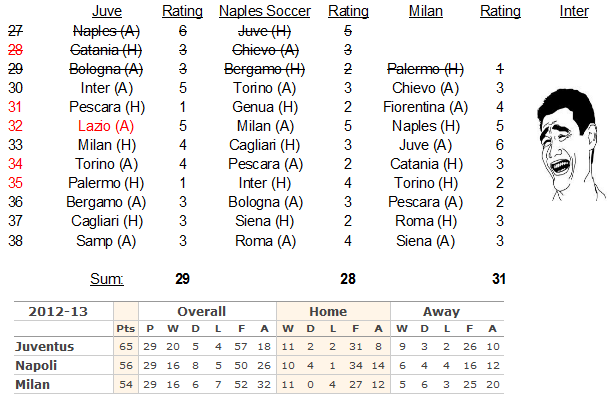Click Milan's rating sum of 31
Viewport: 612px width, 396px height.
coord(499,279)
